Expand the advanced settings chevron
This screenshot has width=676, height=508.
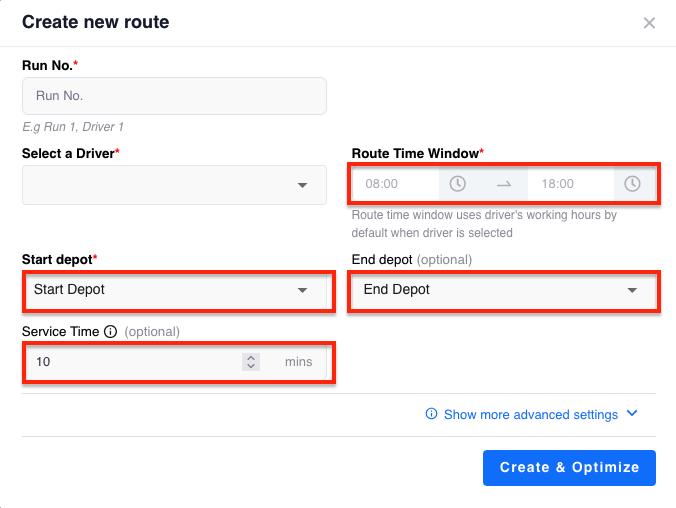632,414
